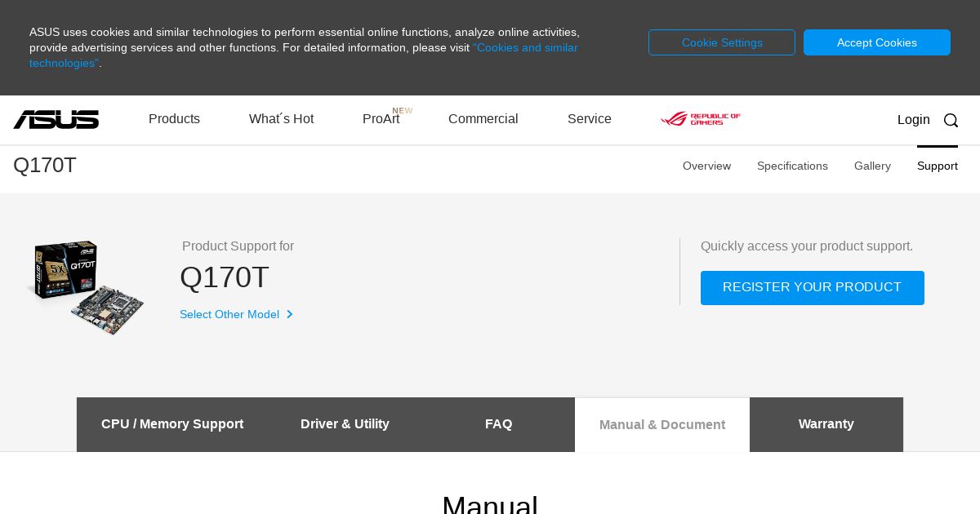Open the Products menu
The width and height of the screenshot is (980, 514).
pyautogui.click(x=174, y=119)
